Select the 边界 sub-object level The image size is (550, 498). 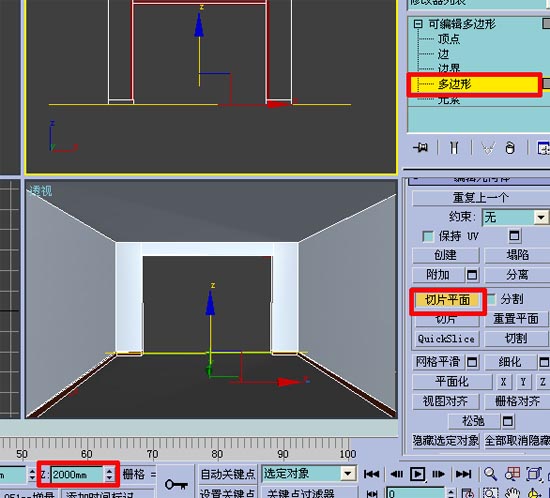[x=449, y=68]
